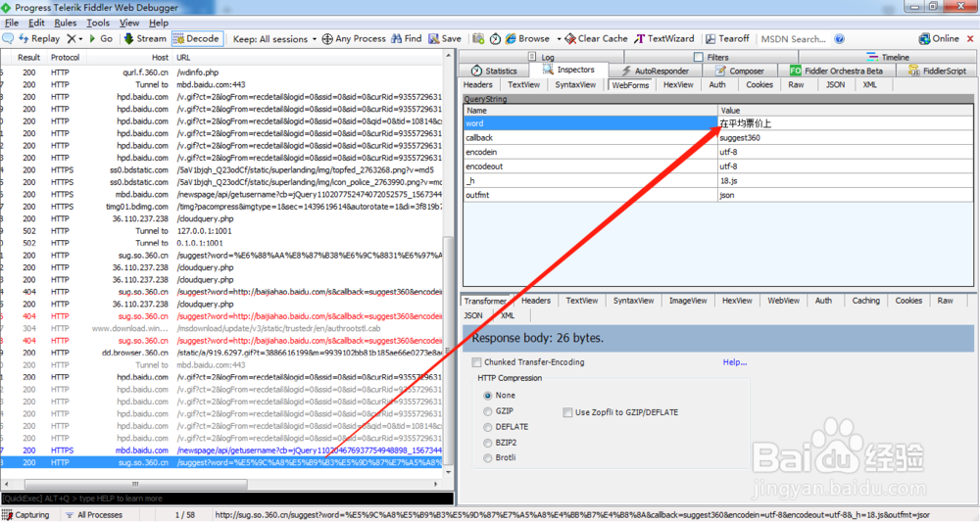Image resolution: width=980 pixels, height=522 pixels.
Task: Open the View menu
Action: (x=129, y=23)
